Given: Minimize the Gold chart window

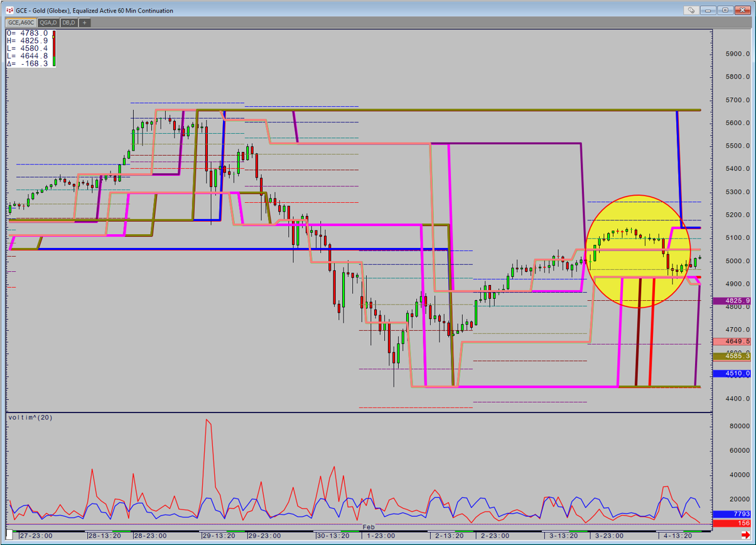Looking at the screenshot, I should pyautogui.click(x=710, y=10).
